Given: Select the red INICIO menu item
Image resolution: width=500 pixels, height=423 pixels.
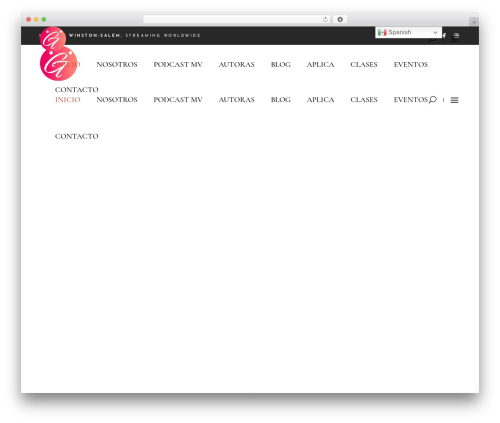Looking at the screenshot, I should pyautogui.click(x=68, y=100).
